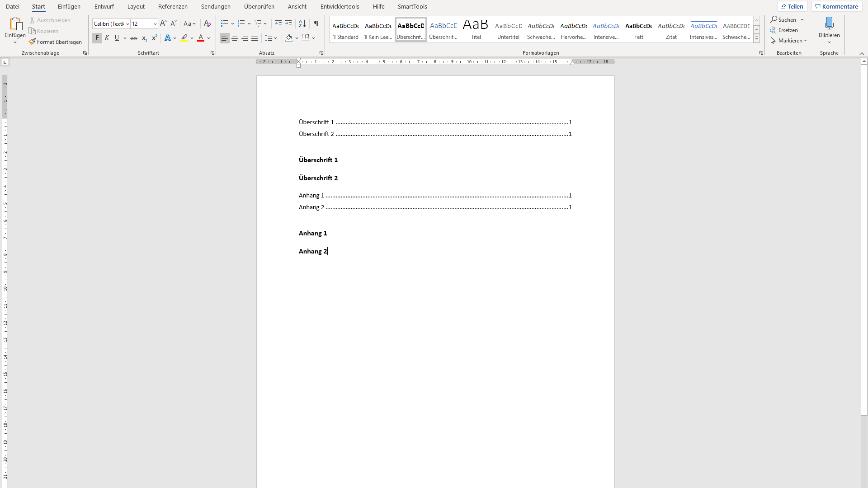Sort paragraphs alphabetically icon
The width and height of the screenshot is (868, 488).
coord(302,23)
